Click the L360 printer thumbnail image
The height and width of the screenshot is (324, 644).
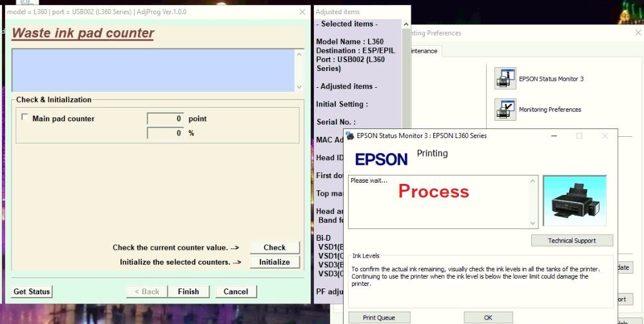[574, 201]
